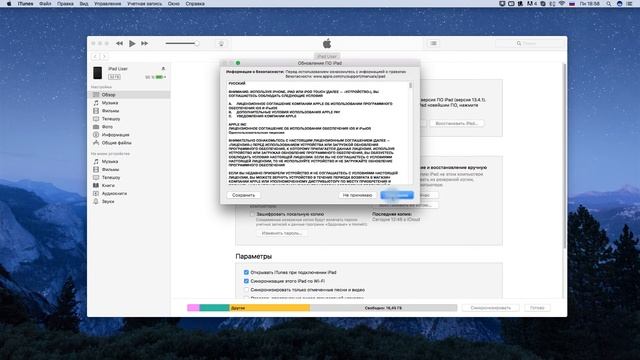The image size is (640, 360).
Task: Click the Сохранить button in license dialog
Action: (x=243, y=195)
